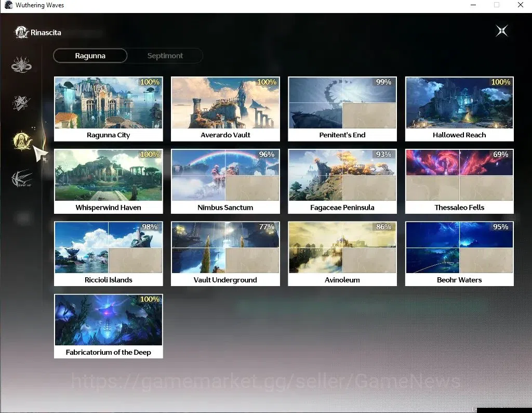Click the 100% badge on Fabricatorium of the Deep
Image resolution: width=532 pixels, height=413 pixels.
point(150,299)
